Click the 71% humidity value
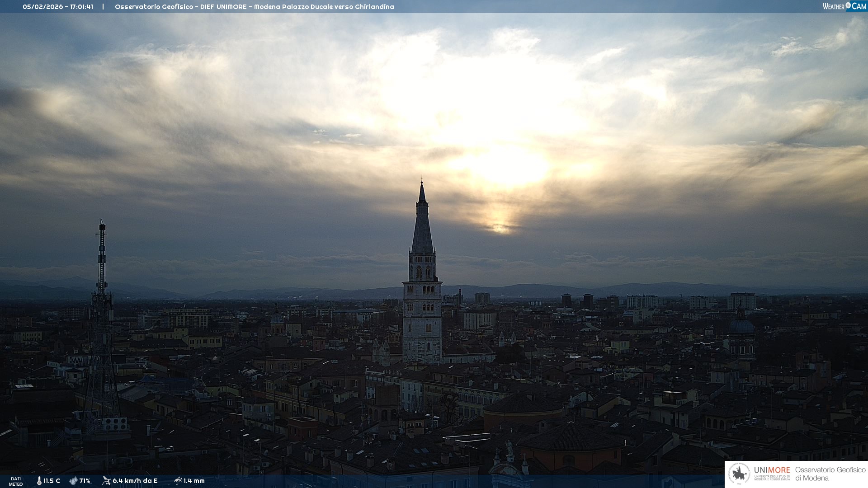This screenshot has height=488, width=868. [85, 481]
